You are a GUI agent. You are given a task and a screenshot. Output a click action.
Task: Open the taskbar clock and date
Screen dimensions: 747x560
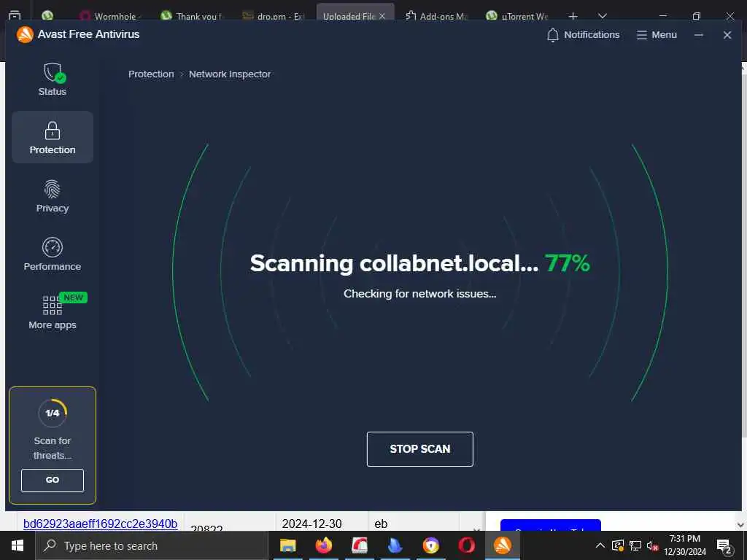(684, 545)
